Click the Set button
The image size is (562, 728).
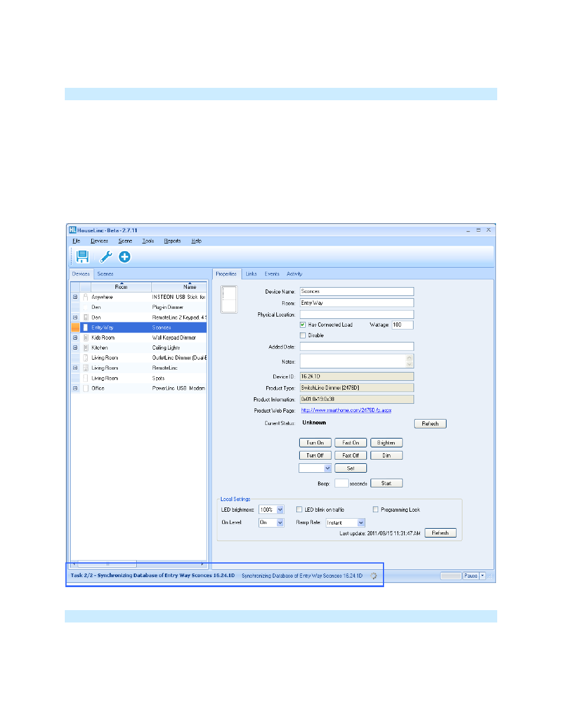coord(351,468)
